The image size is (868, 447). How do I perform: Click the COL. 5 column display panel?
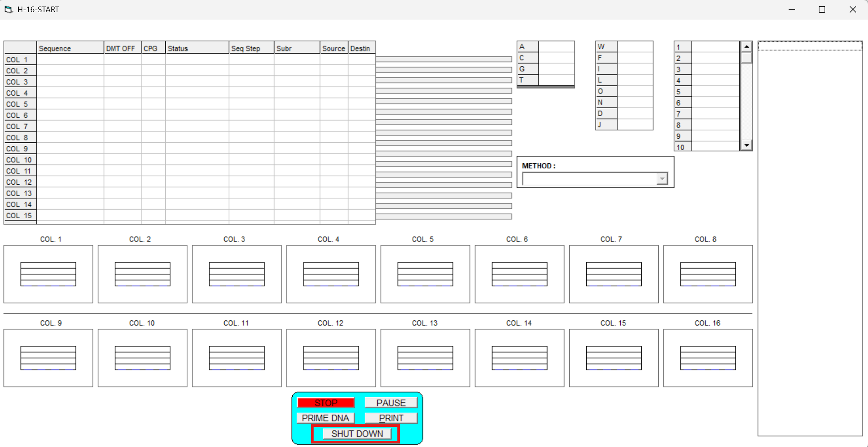[425, 274]
